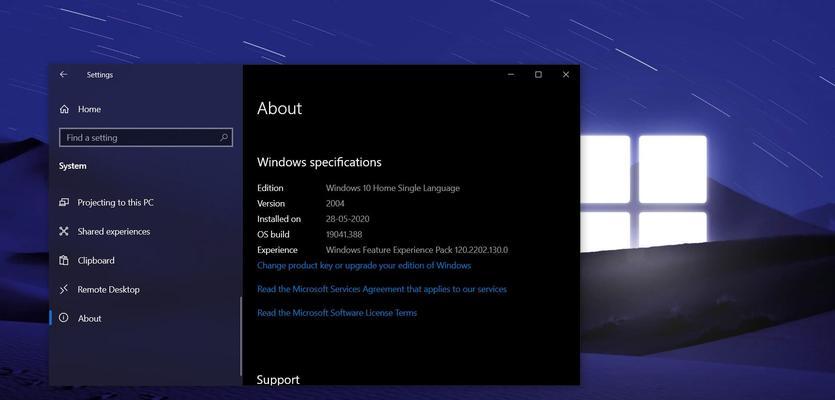Select Projecting to this PC

(x=116, y=202)
